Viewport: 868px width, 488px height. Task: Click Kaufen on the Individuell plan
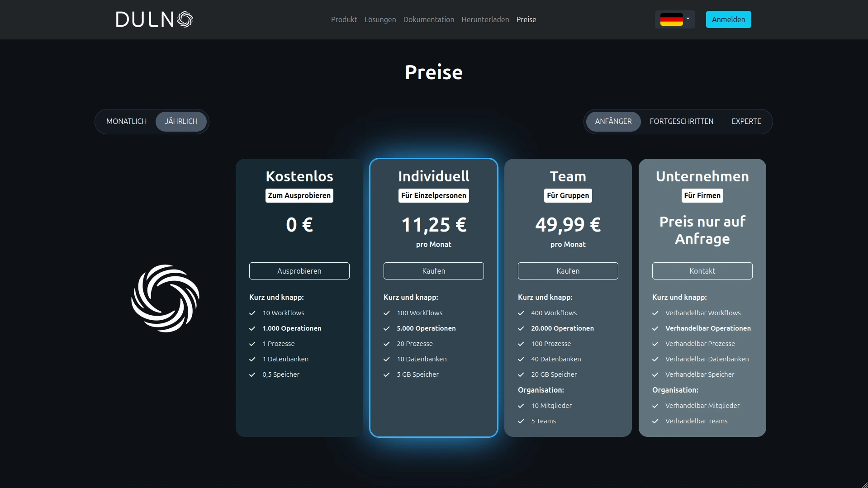click(433, 271)
